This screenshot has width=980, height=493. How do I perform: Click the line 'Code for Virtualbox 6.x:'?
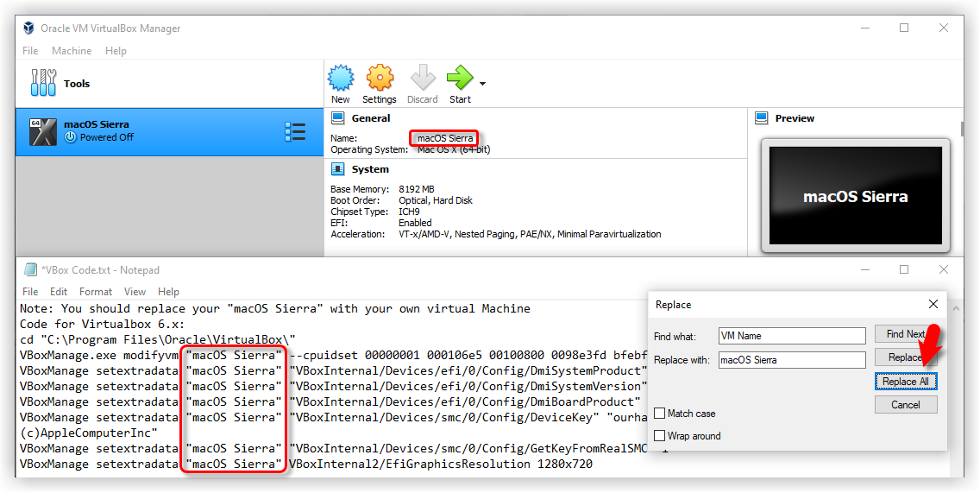coord(102,324)
